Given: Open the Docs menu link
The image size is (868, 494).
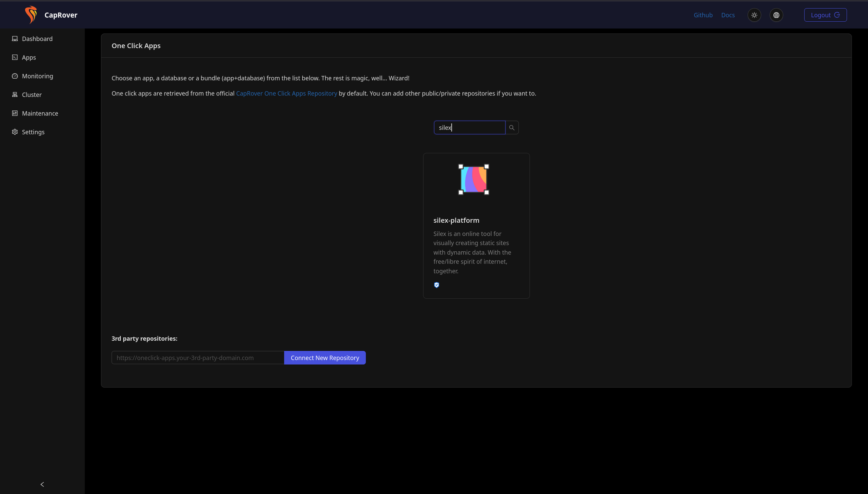Looking at the screenshot, I should (728, 15).
